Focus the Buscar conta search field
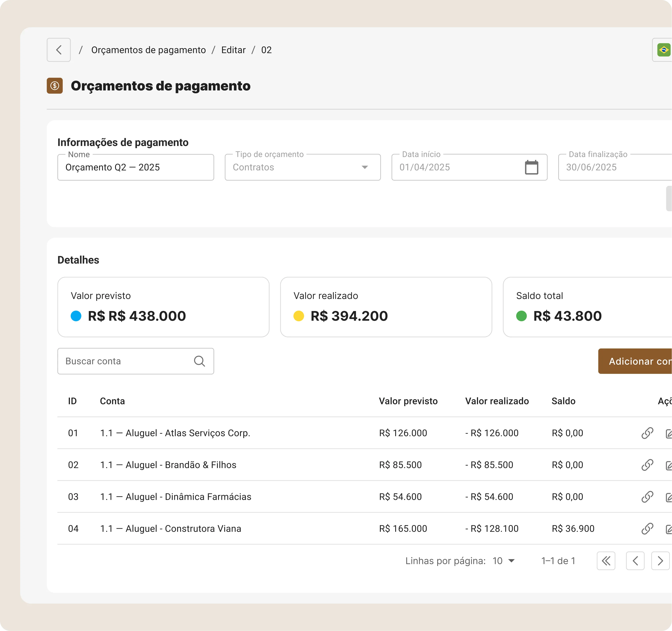The height and width of the screenshot is (631, 672). (x=125, y=361)
